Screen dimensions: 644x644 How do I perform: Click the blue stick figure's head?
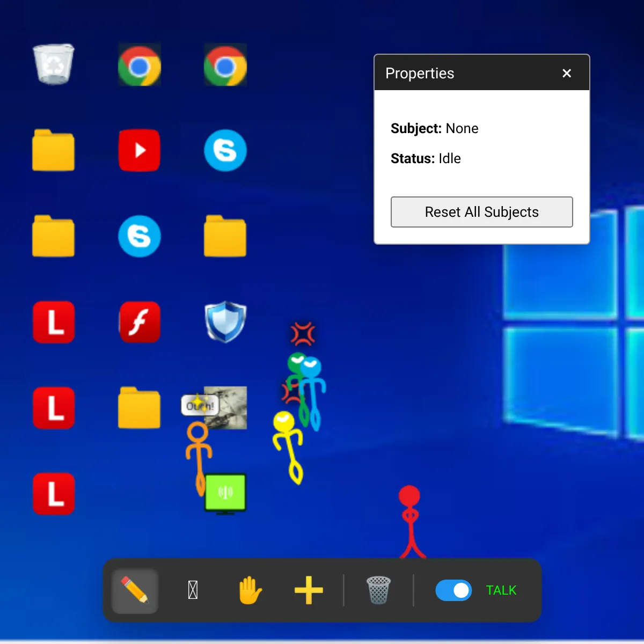pos(311,367)
